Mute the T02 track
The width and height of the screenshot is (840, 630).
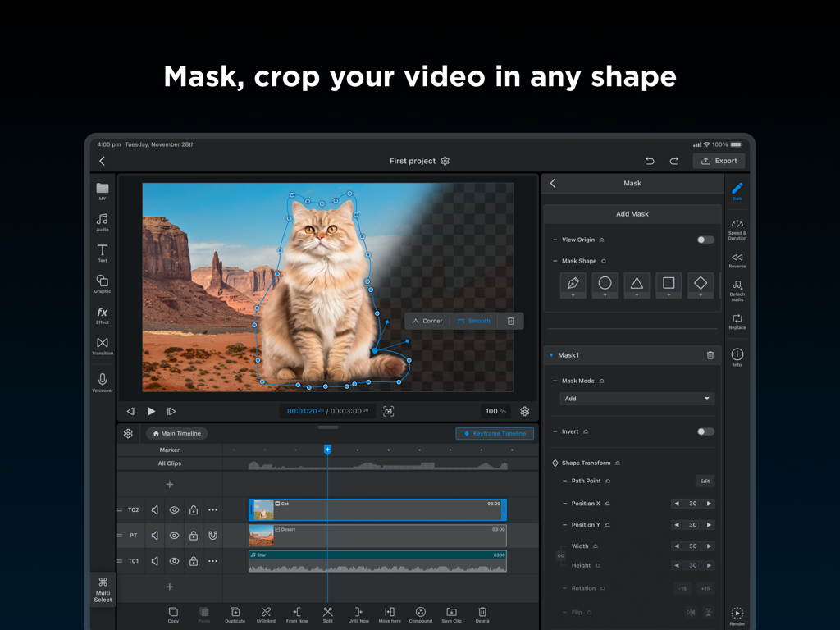(154, 509)
